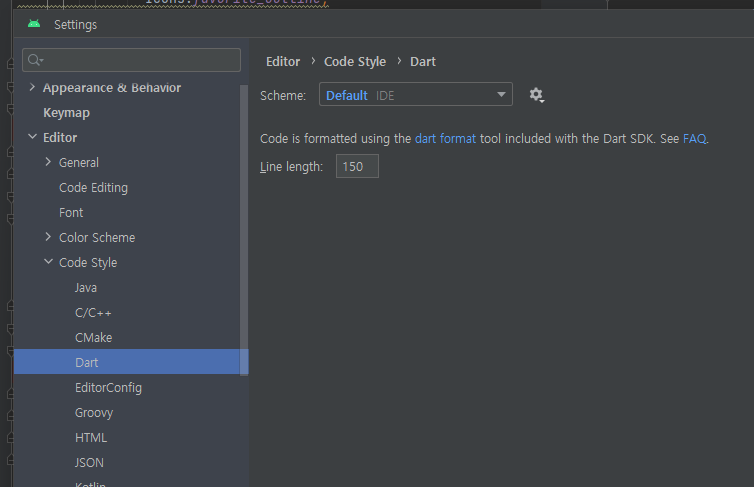Select Code Style tree item
This screenshot has height=487, width=754.
click(88, 262)
